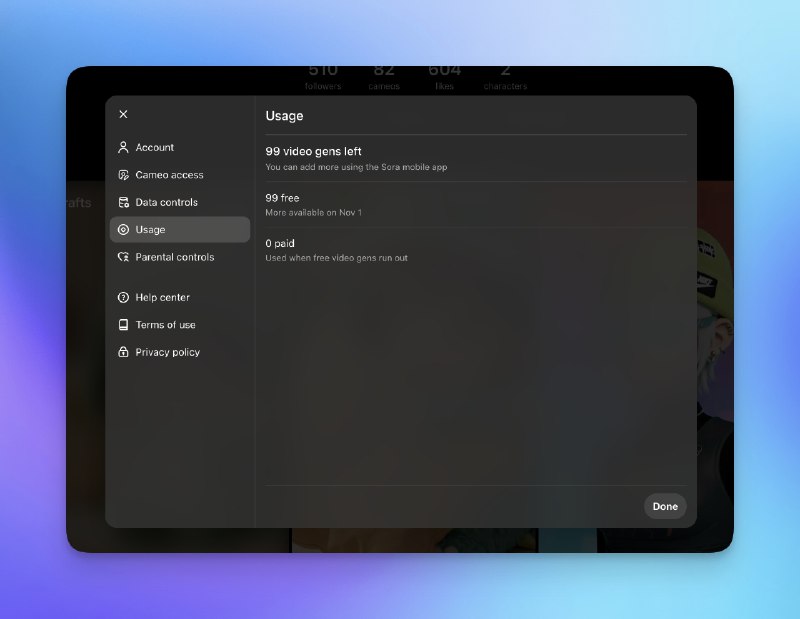Click the Data controls database icon
The image size is (800, 619).
123,203
